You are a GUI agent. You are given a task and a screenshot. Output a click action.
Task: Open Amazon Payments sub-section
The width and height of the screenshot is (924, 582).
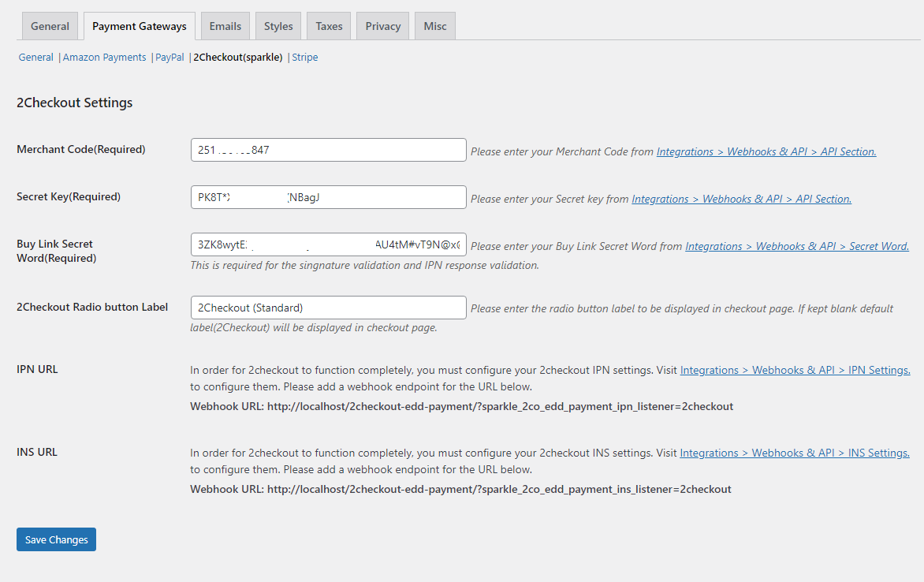click(104, 58)
